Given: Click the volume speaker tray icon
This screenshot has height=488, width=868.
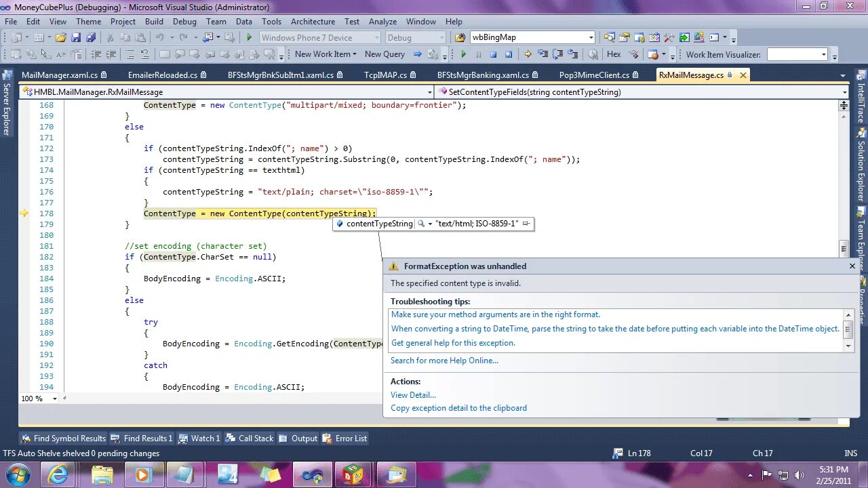Looking at the screenshot, I should [x=799, y=475].
